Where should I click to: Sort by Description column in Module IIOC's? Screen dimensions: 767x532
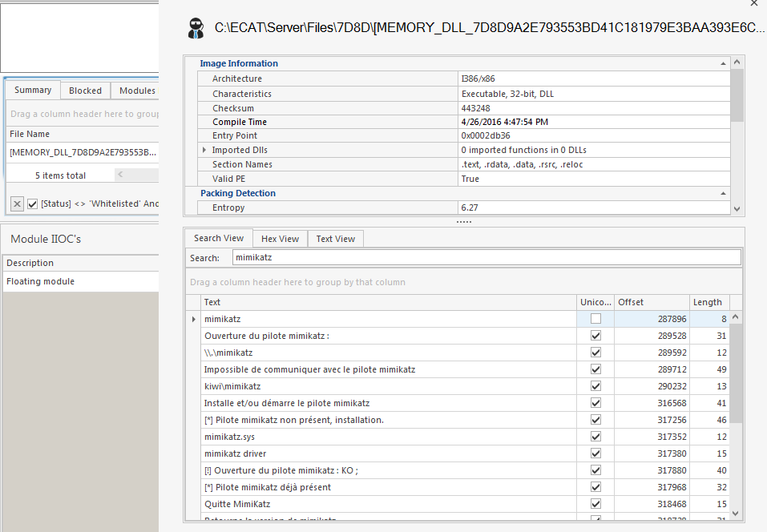[81, 263]
